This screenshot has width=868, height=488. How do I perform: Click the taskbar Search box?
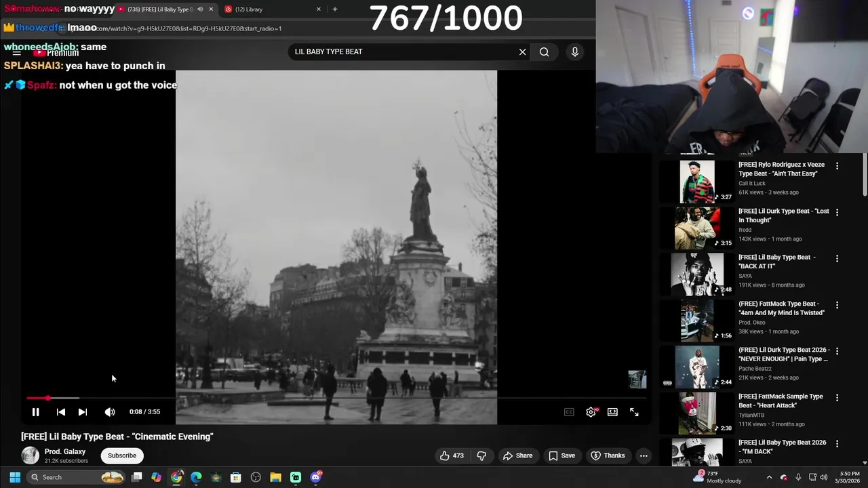(x=77, y=477)
